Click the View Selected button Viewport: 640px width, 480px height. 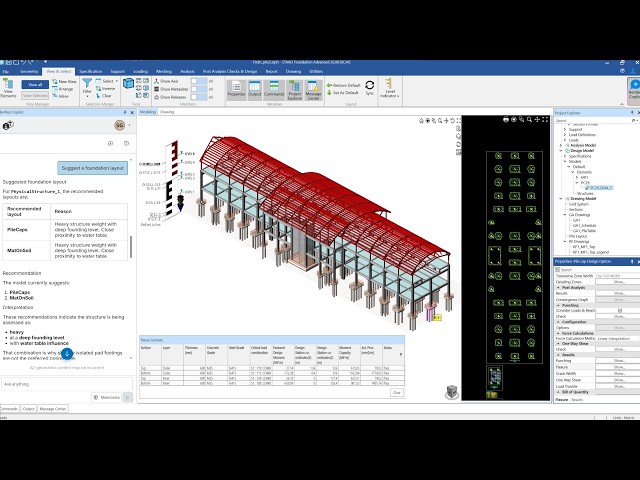click(35, 96)
